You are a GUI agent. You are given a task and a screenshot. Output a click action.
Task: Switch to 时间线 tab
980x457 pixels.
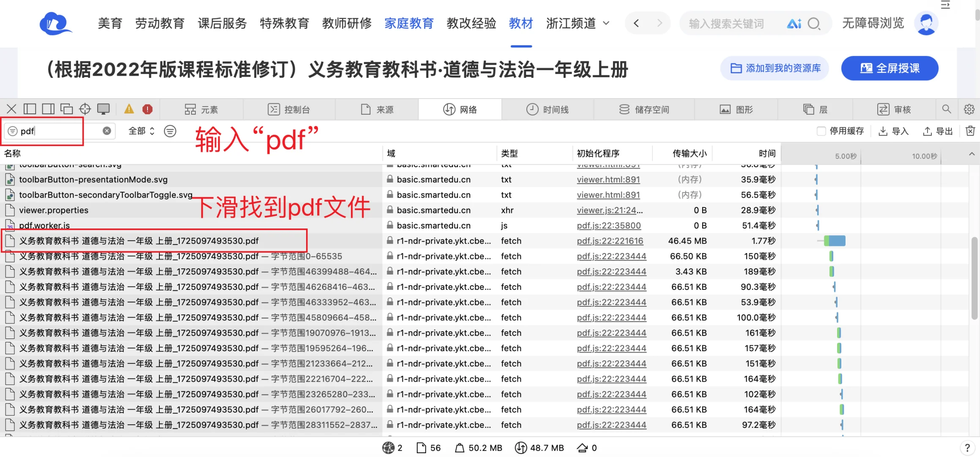point(547,110)
